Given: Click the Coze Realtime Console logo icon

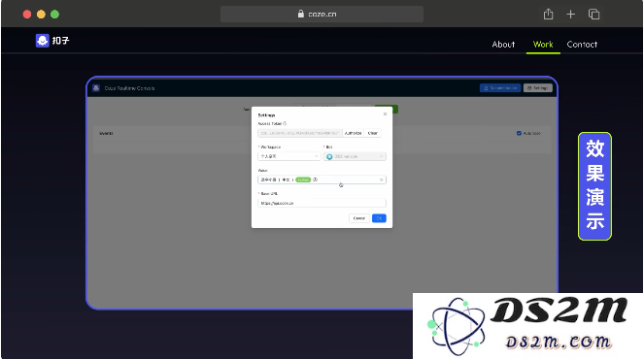Looking at the screenshot, I should (96, 88).
